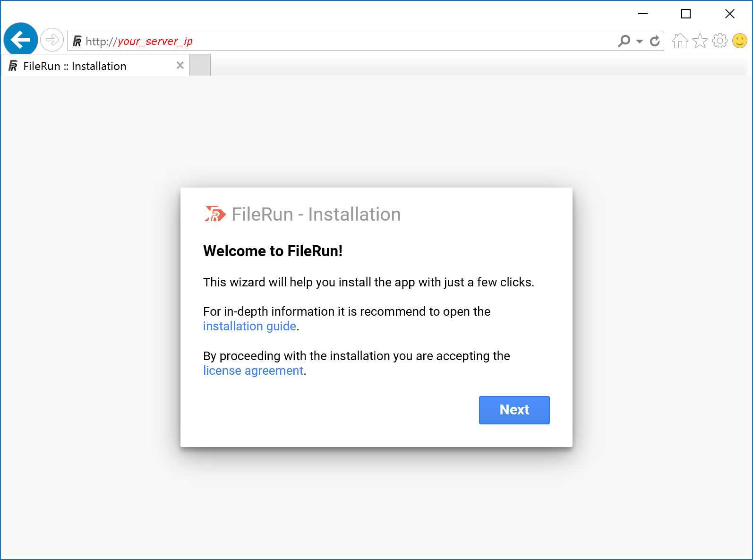
Task: Open a new tab with the blank tab button
Action: point(200,65)
